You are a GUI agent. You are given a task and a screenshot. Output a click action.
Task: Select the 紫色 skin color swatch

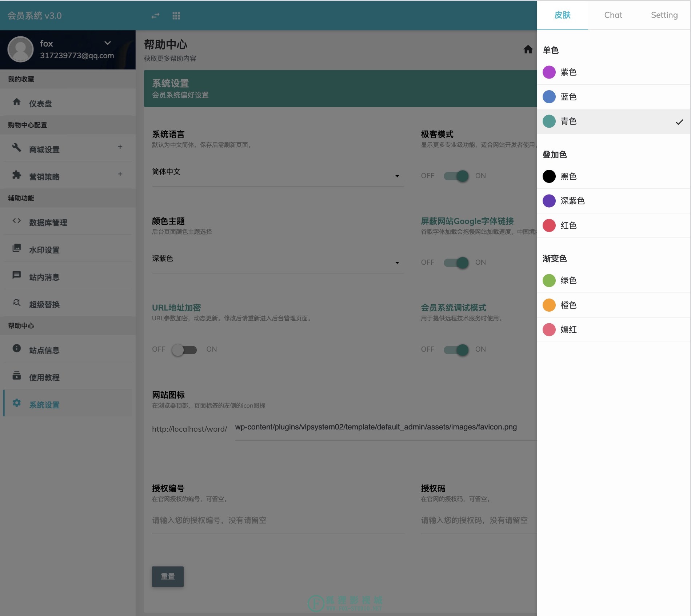pyautogui.click(x=549, y=72)
